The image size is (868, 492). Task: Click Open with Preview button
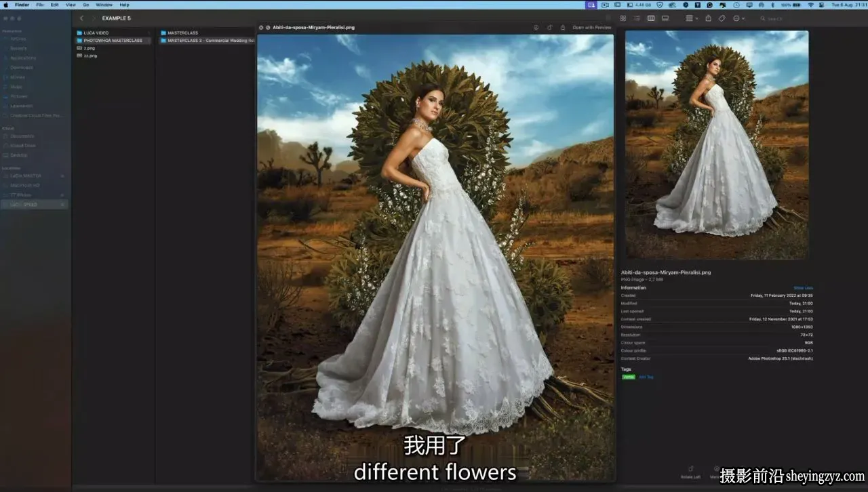pos(592,28)
